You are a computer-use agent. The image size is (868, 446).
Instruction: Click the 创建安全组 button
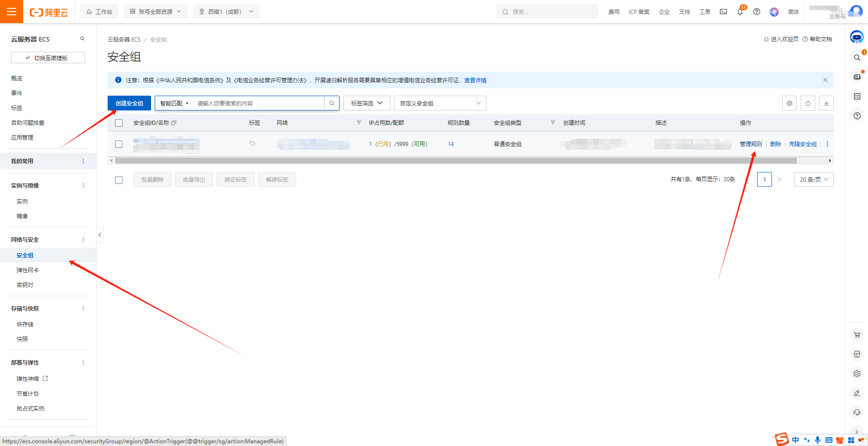(x=129, y=104)
